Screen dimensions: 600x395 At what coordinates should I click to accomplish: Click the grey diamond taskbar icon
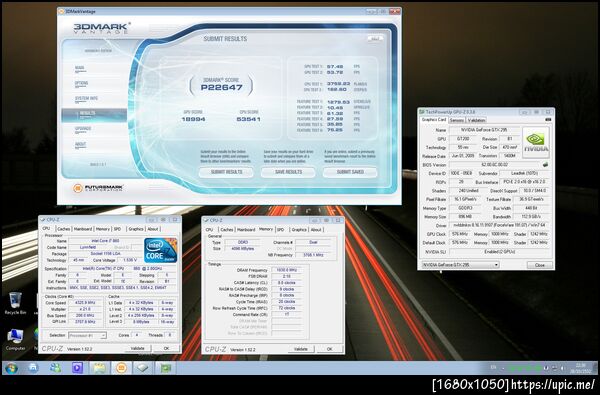142,368
